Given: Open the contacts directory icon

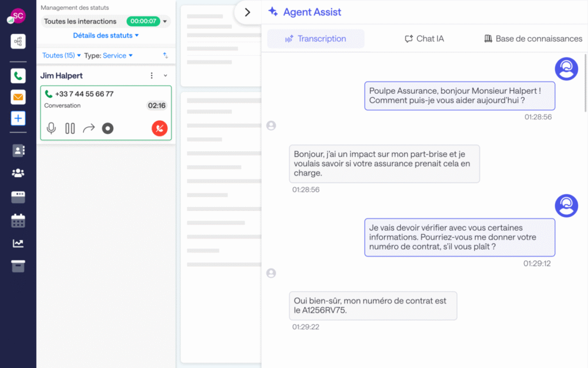Looking at the screenshot, I should coord(18,151).
